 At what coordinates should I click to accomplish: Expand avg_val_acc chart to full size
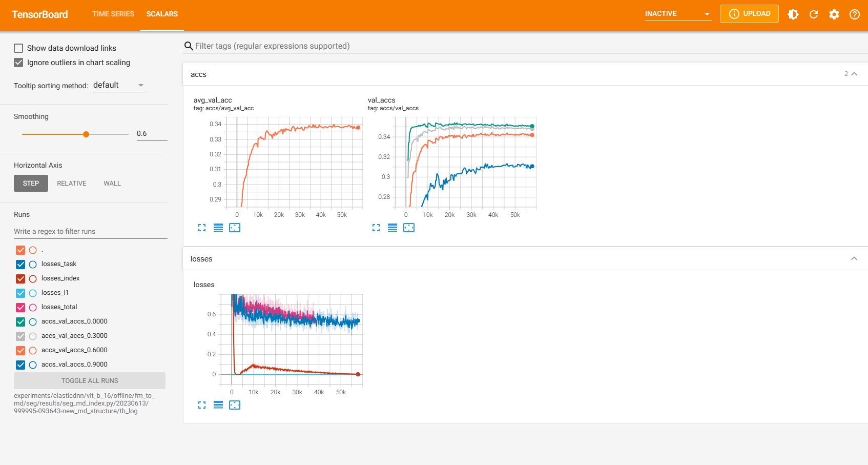pos(202,228)
